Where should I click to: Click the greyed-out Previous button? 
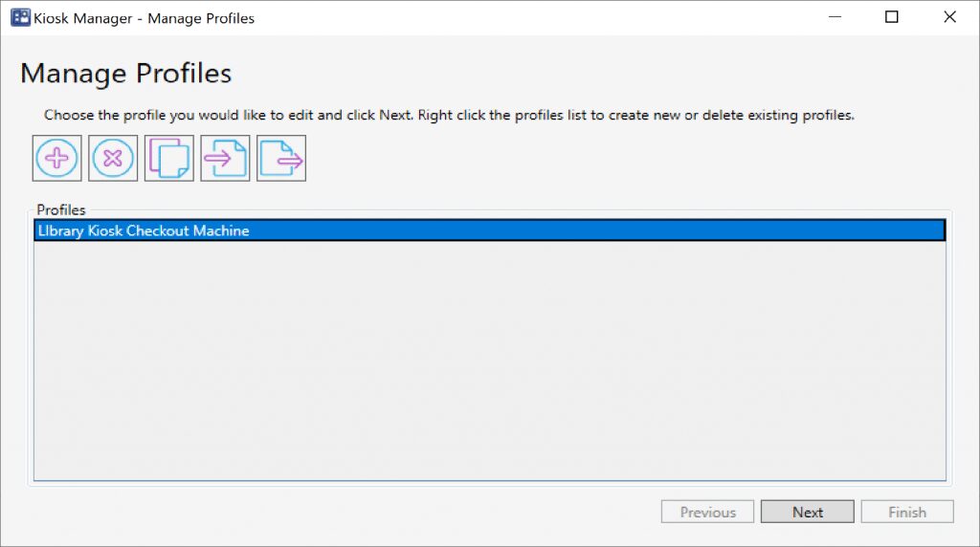point(707,512)
